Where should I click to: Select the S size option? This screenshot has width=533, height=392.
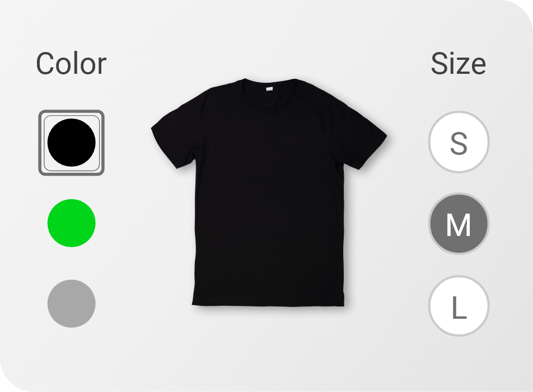(459, 142)
